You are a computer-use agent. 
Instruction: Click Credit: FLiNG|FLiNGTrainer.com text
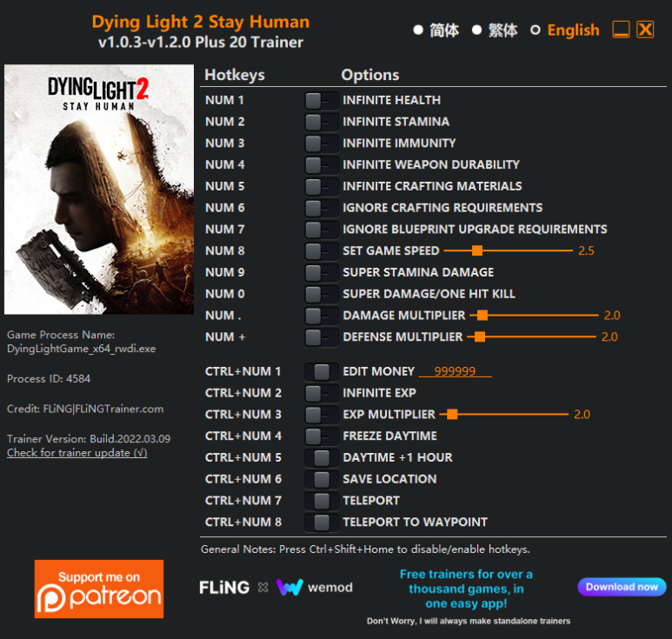point(85,409)
